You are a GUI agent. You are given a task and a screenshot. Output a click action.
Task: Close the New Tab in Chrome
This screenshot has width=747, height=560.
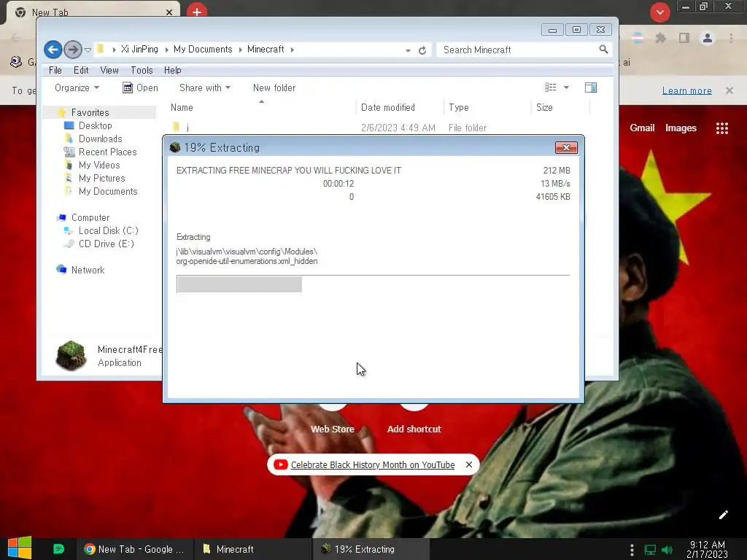click(169, 12)
